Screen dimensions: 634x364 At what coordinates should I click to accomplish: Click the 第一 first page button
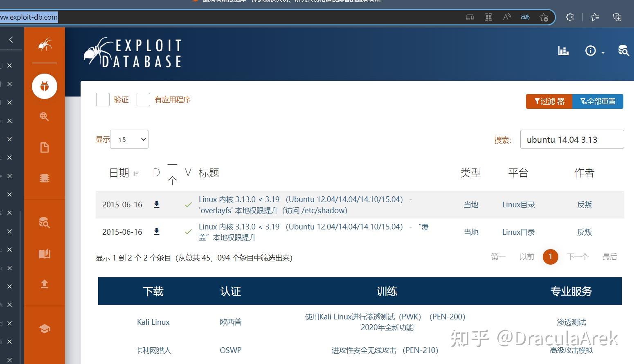498,257
